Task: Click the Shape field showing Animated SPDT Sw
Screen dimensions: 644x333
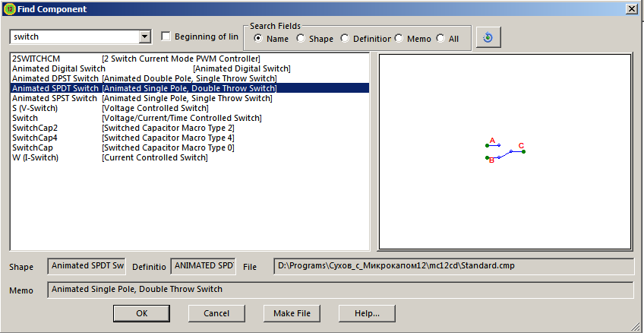Action: [x=87, y=266]
